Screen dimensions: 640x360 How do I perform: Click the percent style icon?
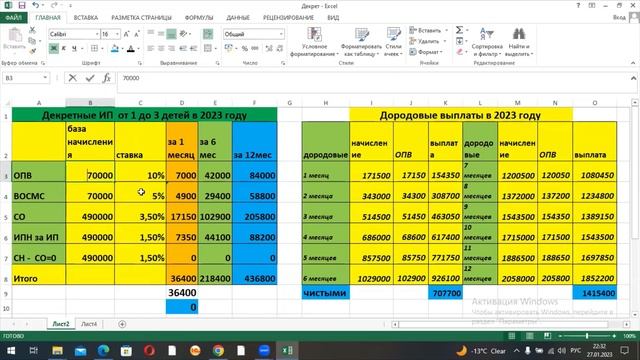coord(244,49)
